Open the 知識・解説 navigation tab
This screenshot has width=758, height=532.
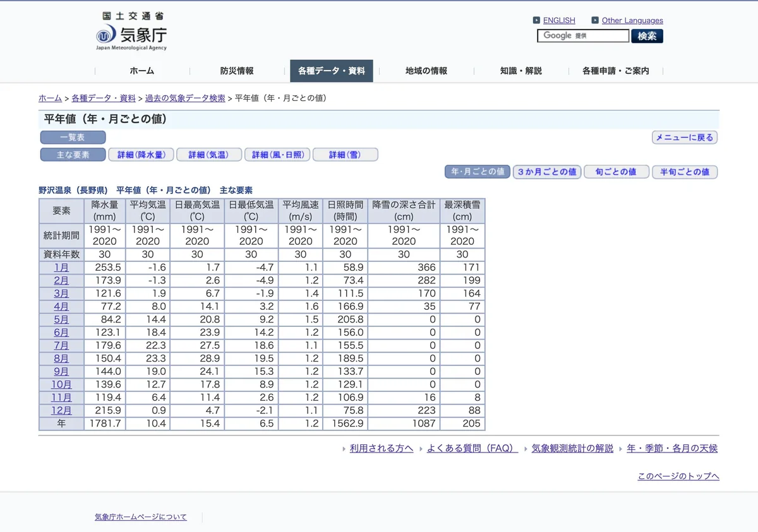coord(521,71)
